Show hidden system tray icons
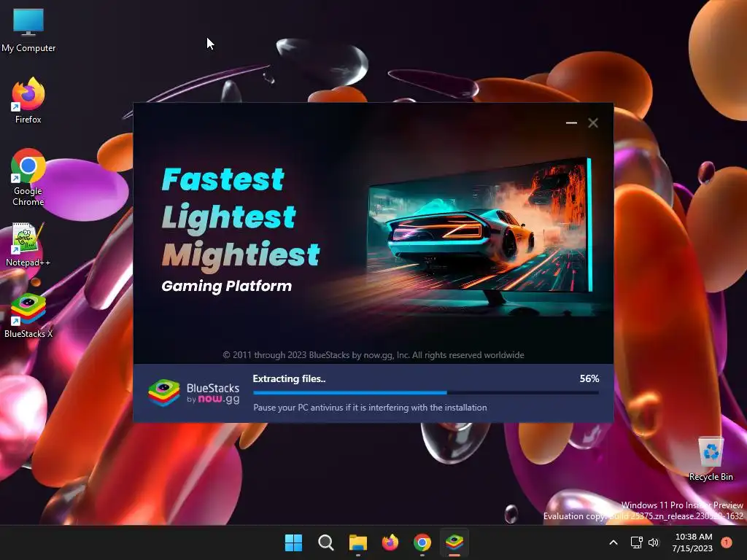The width and height of the screenshot is (747, 560). point(614,542)
